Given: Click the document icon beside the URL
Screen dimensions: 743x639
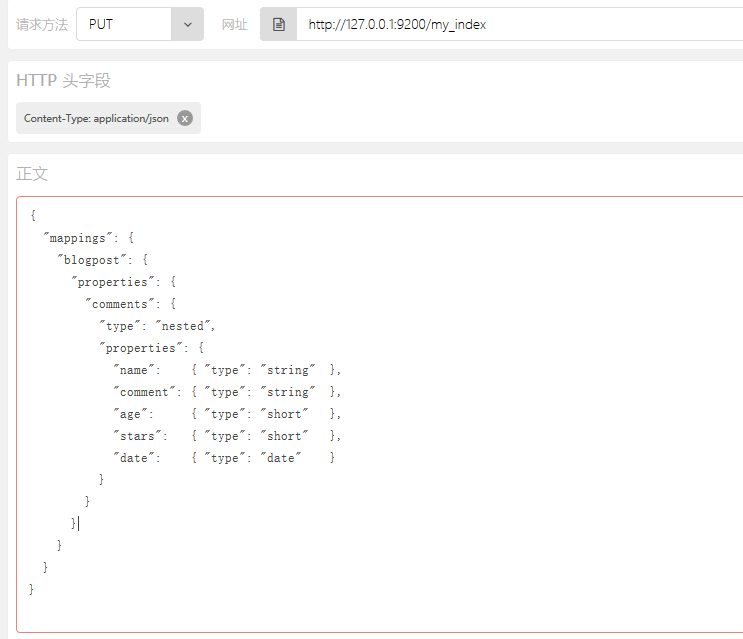Looking at the screenshot, I should 279,24.
